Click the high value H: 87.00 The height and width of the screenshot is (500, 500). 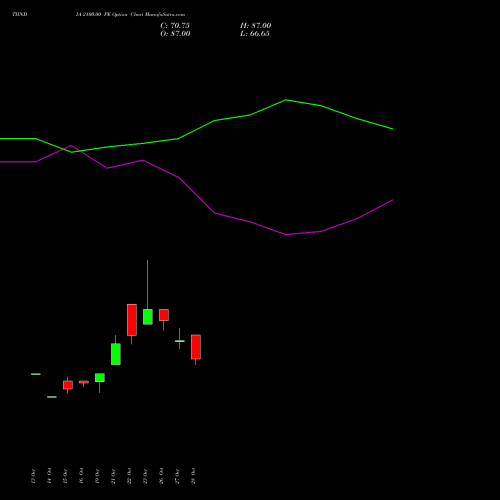(x=255, y=26)
